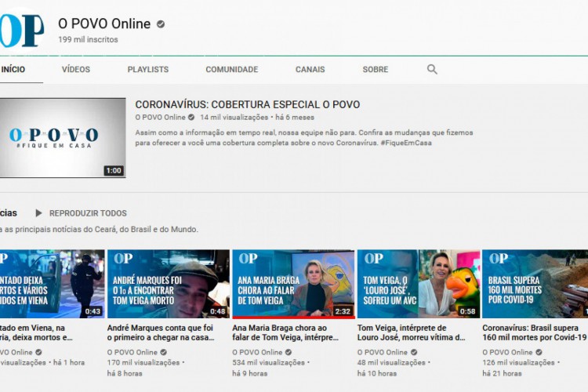Click the '14 mil visualizações' text on the featured video
588x392 pixels.
[234, 117]
